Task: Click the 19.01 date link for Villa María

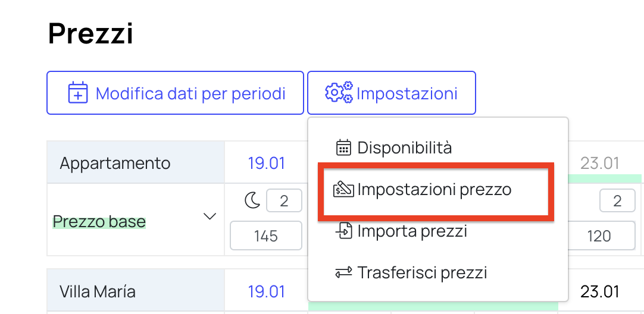Action: (x=267, y=292)
